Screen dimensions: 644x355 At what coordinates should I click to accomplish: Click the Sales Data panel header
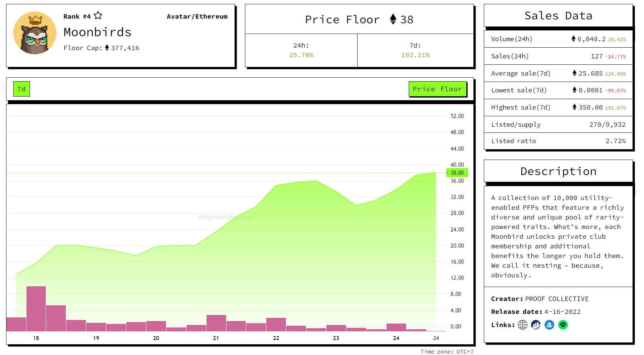point(558,16)
